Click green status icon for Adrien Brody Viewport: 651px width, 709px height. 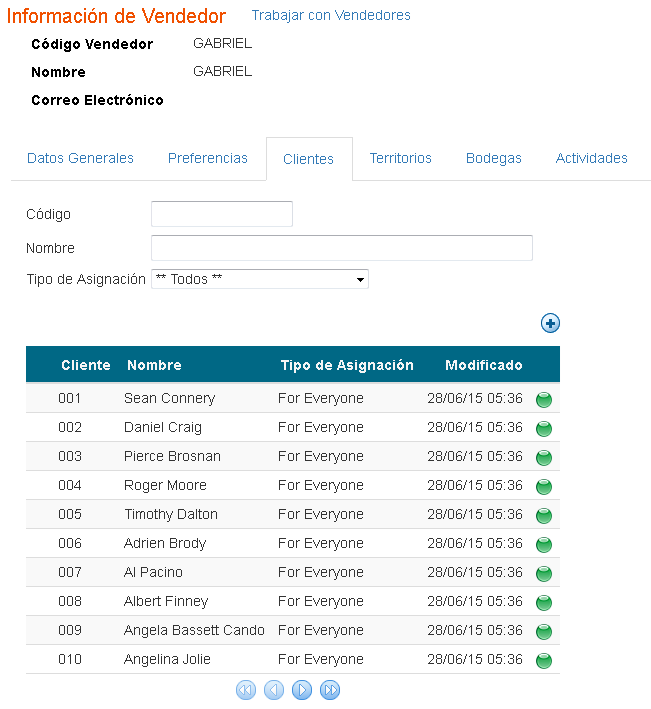(544, 544)
